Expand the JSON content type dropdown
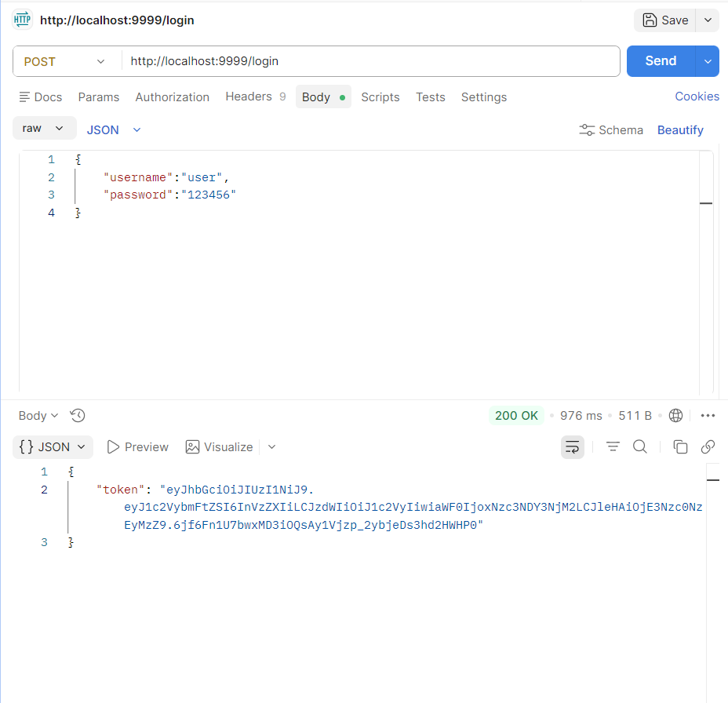This screenshot has height=703, width=728. 112,129
